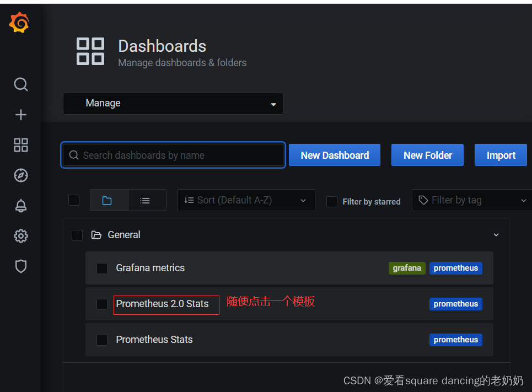The height and width of the screenshot is (392, 532).
Task: Check the Prometheus 2.0 Stats checkbox
Action: [x=102, y=304]
